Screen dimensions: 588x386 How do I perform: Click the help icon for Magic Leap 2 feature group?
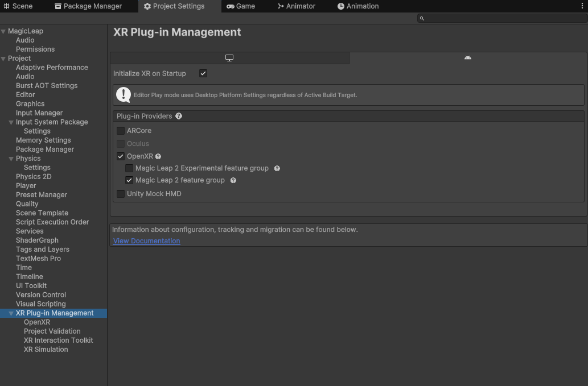point(233,180)
